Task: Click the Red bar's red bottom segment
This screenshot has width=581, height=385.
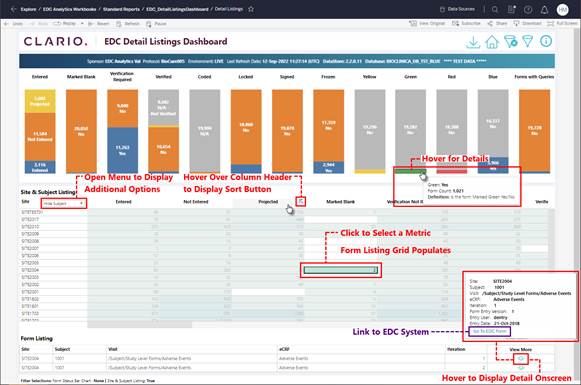Action: point(452,172)
